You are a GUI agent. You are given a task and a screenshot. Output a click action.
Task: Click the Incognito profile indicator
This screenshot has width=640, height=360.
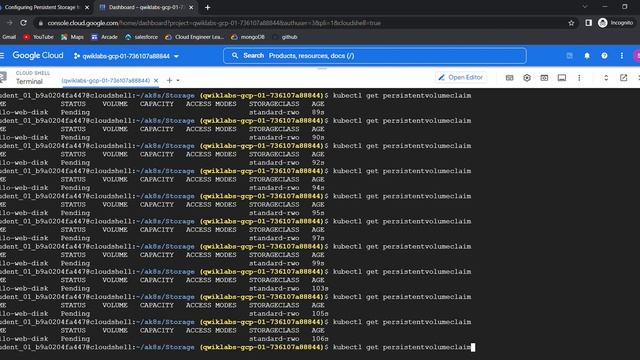tap(616, 23)
